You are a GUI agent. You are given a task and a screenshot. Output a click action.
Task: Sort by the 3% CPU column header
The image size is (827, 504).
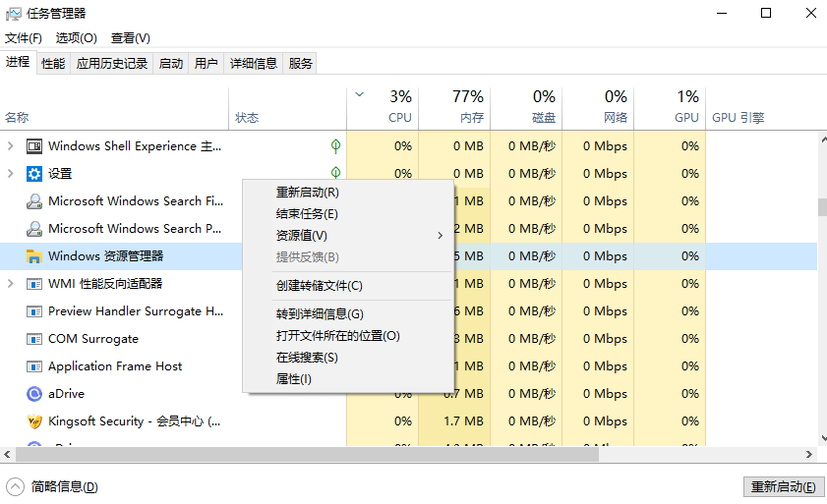point(383,108)
